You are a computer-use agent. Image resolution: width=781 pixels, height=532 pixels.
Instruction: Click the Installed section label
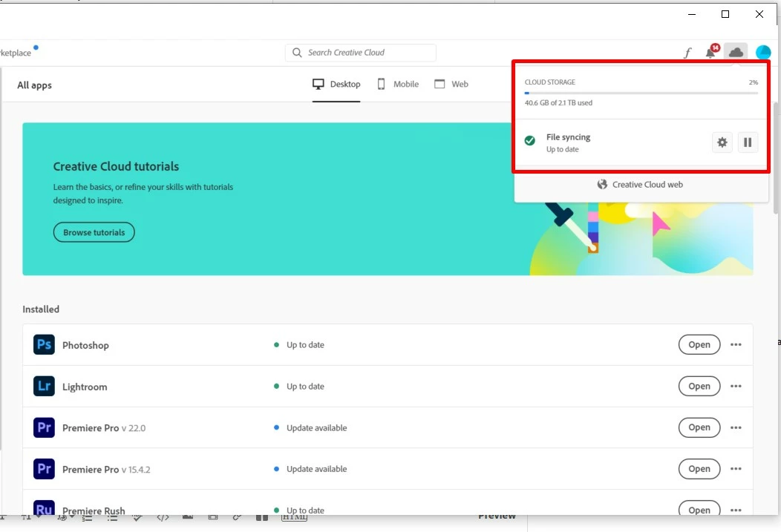[x=41, y=309]
